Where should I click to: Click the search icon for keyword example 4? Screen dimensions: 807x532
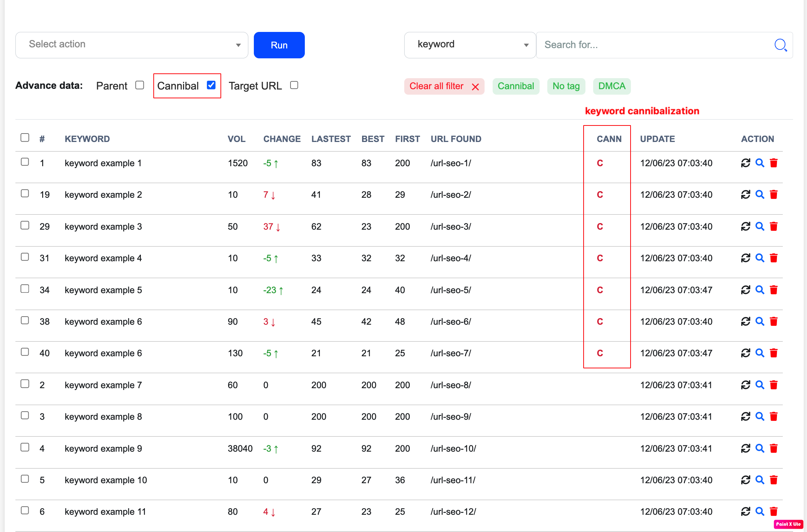pyautogui.click(x=760, y=258)
